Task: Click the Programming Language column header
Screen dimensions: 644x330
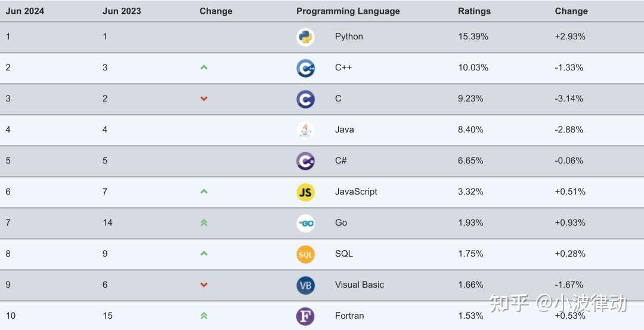Action: (x=348, y=11)
